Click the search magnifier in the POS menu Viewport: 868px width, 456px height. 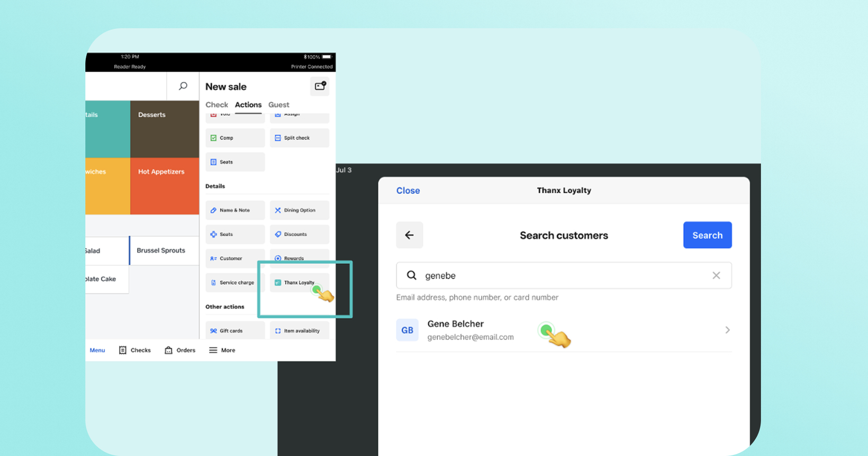183,86
